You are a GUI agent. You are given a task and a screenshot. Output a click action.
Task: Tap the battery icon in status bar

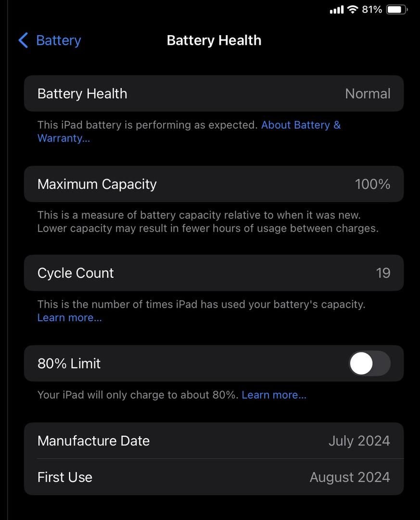point(397,9)
